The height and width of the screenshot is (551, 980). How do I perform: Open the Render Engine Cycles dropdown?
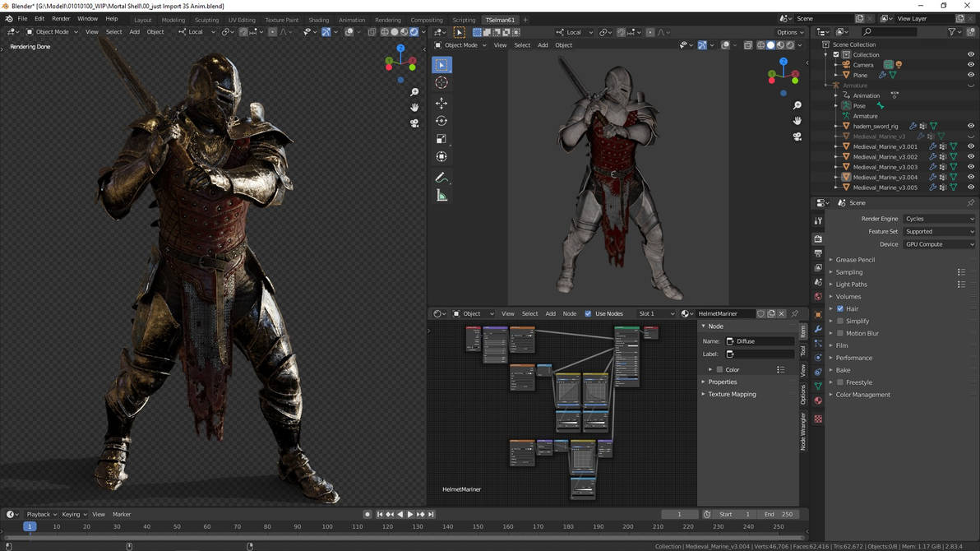(939, 219)
